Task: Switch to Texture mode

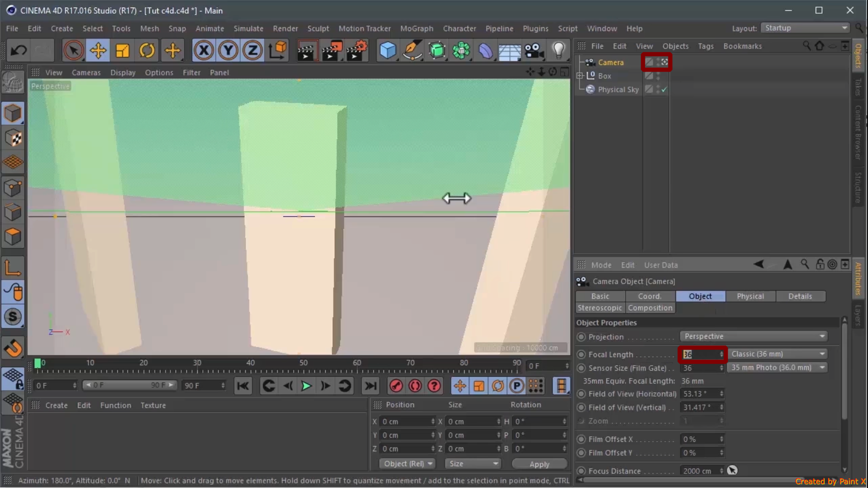Action: pos(13,138)
